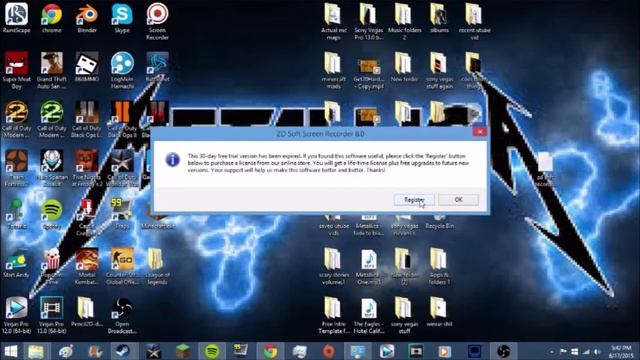Screen dimensions: 640x360
Task: Select the Super Meat Boy shortcut
Action: click(16, 70)
